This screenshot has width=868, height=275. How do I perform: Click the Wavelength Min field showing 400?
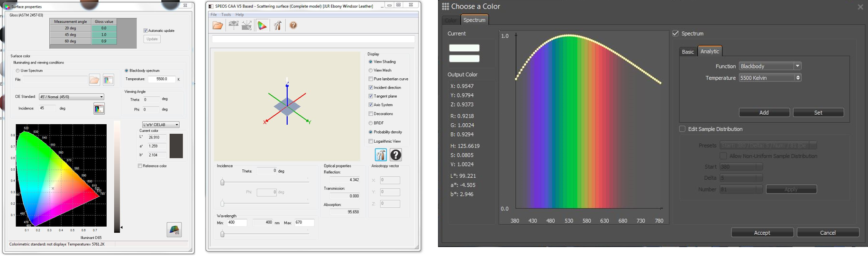click(x=237, y=222)
